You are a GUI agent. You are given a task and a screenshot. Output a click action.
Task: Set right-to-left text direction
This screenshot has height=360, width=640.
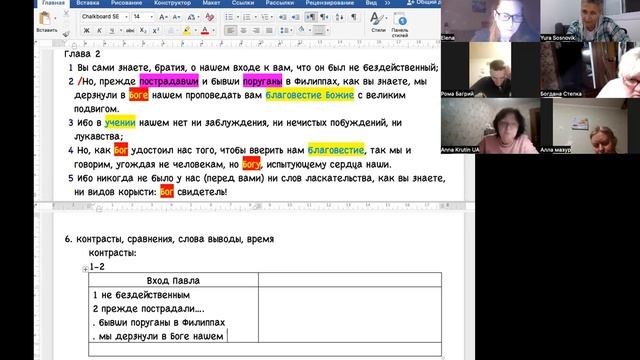point(324,17)
